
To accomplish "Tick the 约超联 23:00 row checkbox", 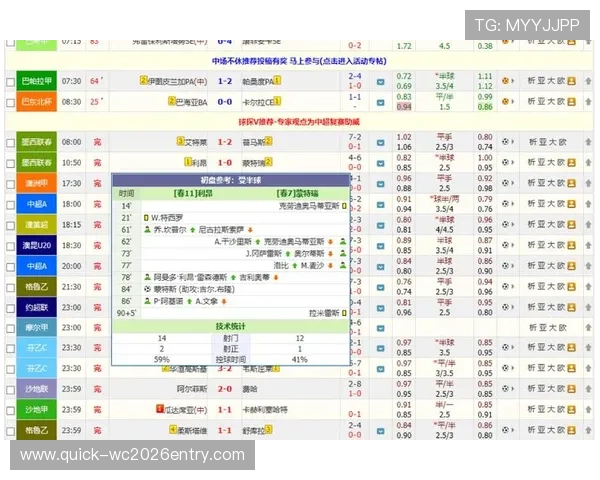I will tap(10, 308).
